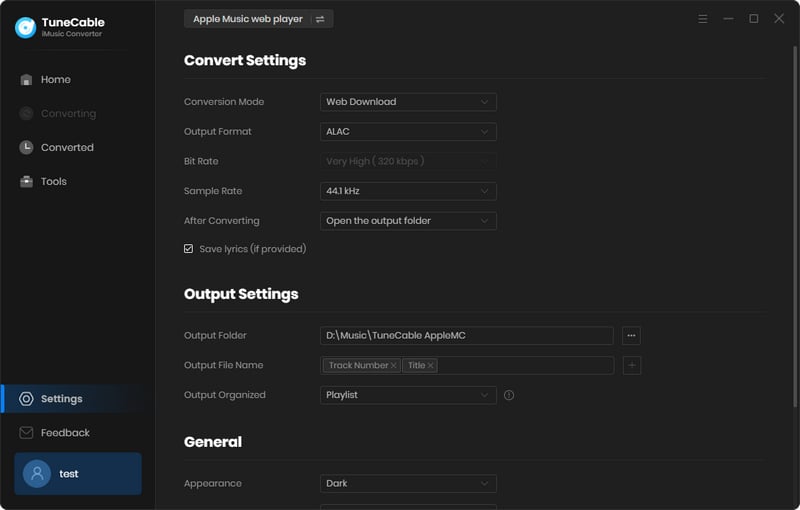Viewport: 800px width, 510px height.
Task: Click the Output Settings heading
Action: [241, 294]
